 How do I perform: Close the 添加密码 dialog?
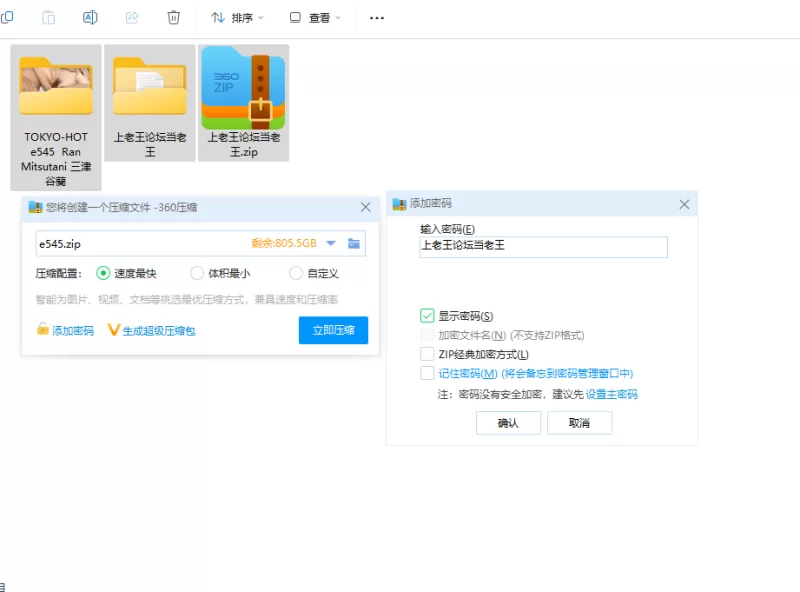[684, 204]
